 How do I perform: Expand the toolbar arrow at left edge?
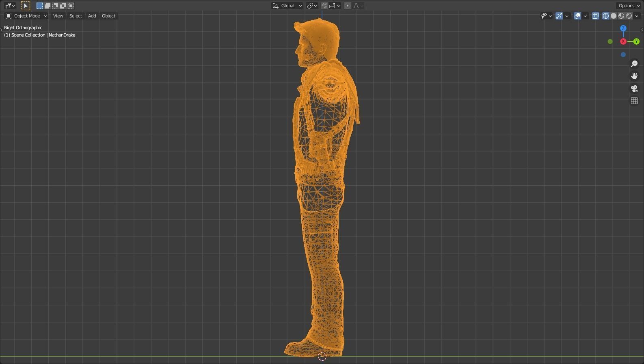[2, 30]
